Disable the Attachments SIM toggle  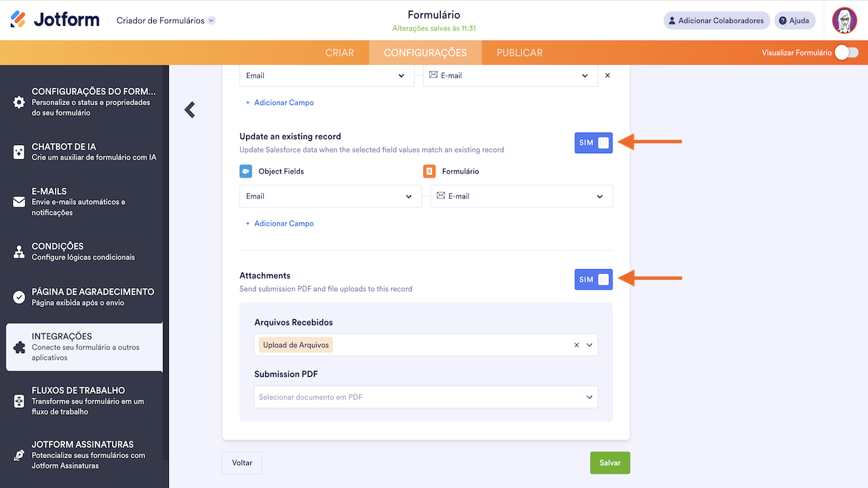coord(593,279)
